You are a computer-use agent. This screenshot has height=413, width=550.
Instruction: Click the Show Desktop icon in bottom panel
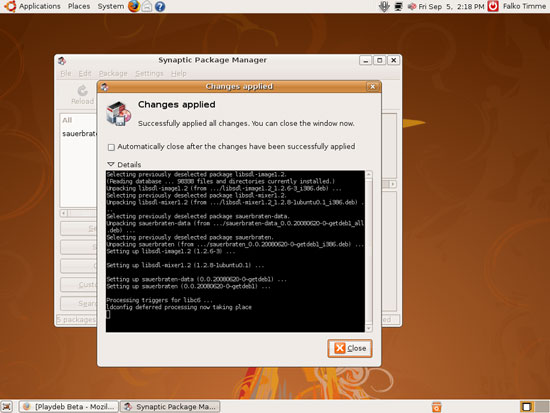(7, 407)
